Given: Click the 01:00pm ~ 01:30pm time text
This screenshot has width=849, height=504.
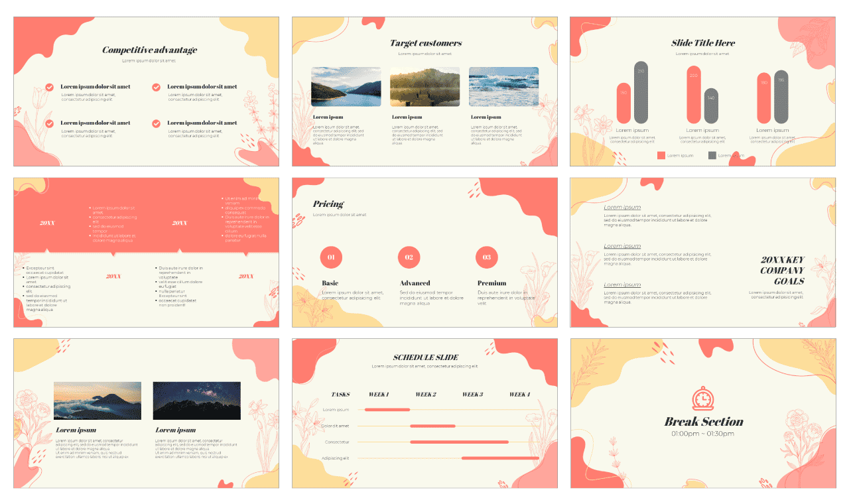Looking at the screenshot, I should (x=703, y=434).
